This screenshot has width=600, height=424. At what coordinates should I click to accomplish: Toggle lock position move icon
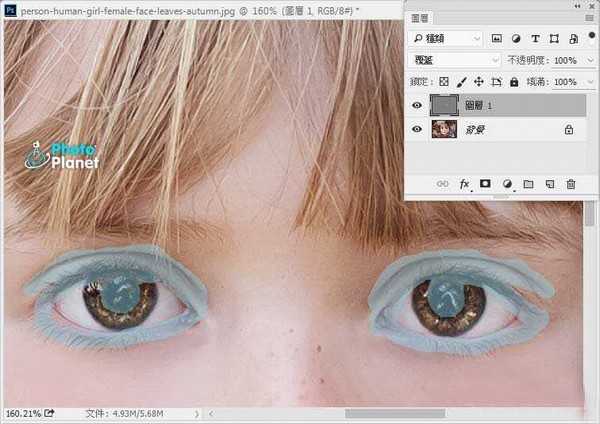479,82
